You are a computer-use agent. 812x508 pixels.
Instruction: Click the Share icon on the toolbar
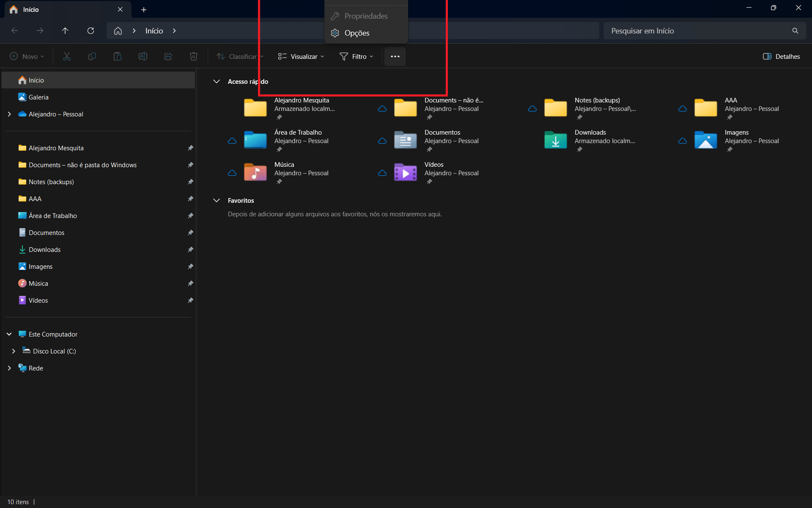coord(168,56)
